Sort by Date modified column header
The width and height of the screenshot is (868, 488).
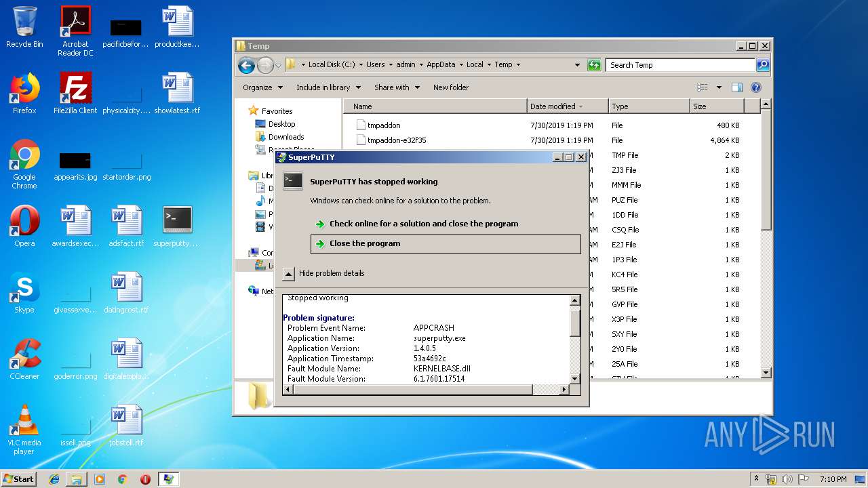568,106
